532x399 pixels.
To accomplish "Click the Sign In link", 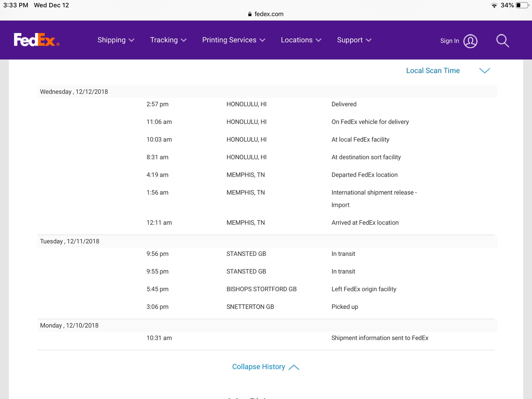I will 450,41.
